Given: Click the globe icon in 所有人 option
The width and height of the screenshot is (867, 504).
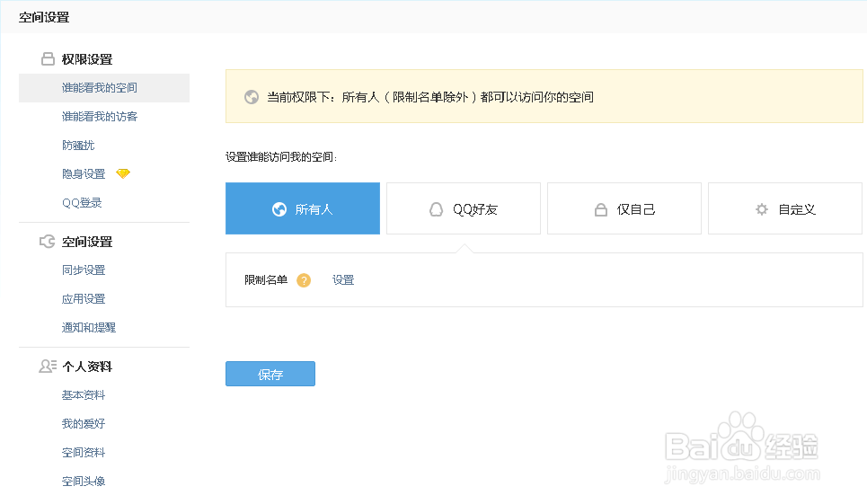Looking at the screenshot, I should coord(279,209).
